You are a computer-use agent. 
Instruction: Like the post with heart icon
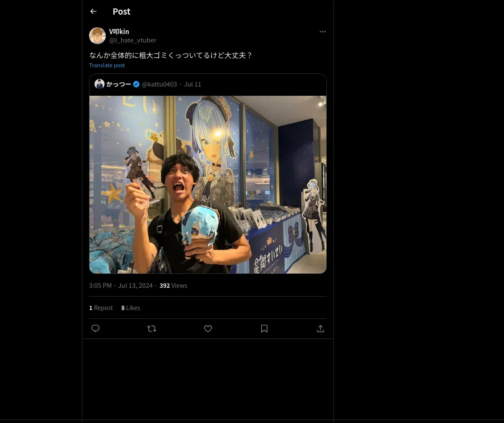pos(208,328)
